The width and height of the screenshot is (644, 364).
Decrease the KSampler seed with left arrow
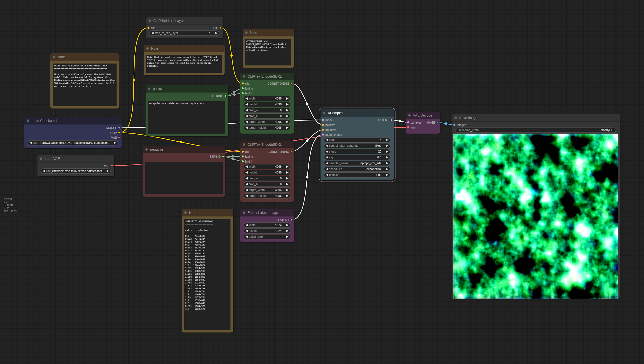tap(327, 140)
